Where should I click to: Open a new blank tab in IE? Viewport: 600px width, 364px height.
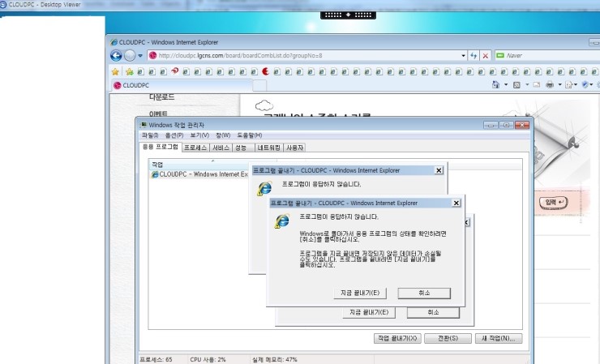[x=259, y=85]
